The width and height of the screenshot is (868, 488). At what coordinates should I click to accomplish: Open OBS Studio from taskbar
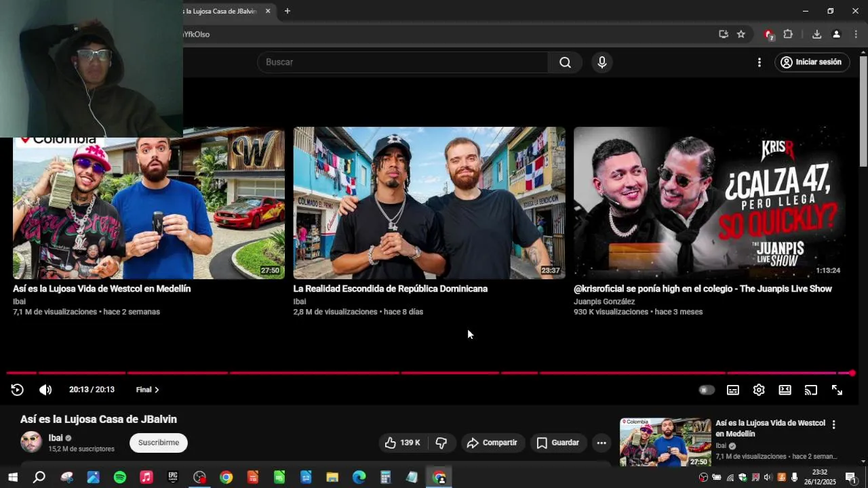[199, 477]
